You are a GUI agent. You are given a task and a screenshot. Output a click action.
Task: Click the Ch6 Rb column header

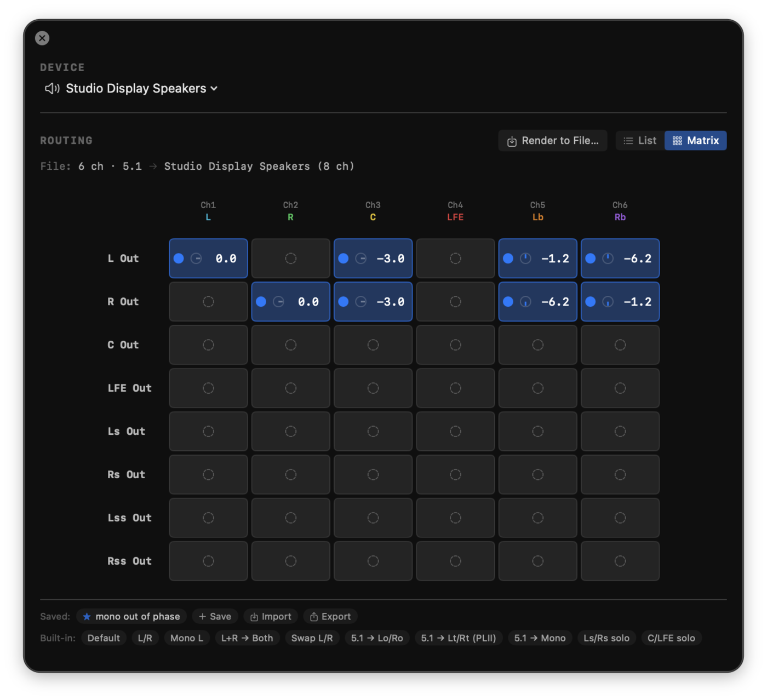click(x=620, y=211)
